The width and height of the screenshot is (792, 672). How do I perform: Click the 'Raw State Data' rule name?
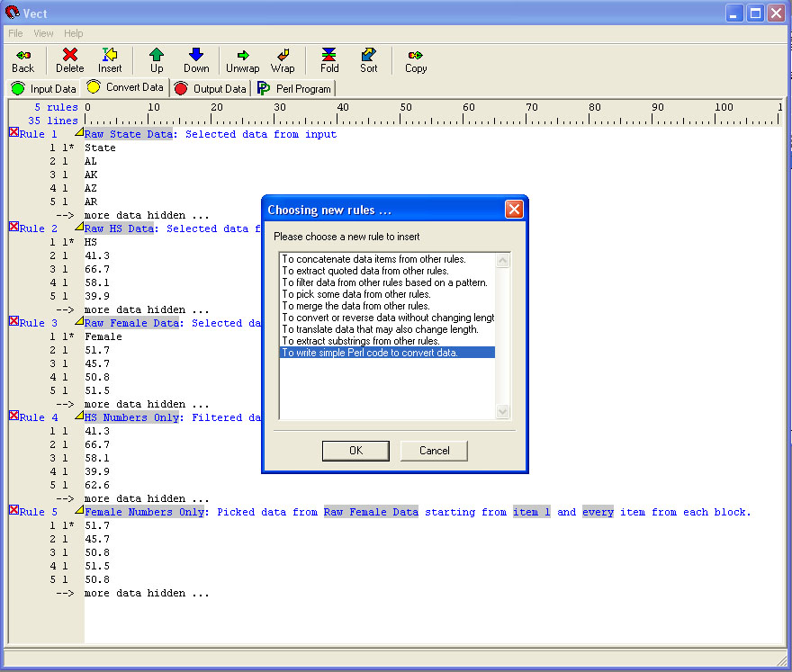coord(129,134)
